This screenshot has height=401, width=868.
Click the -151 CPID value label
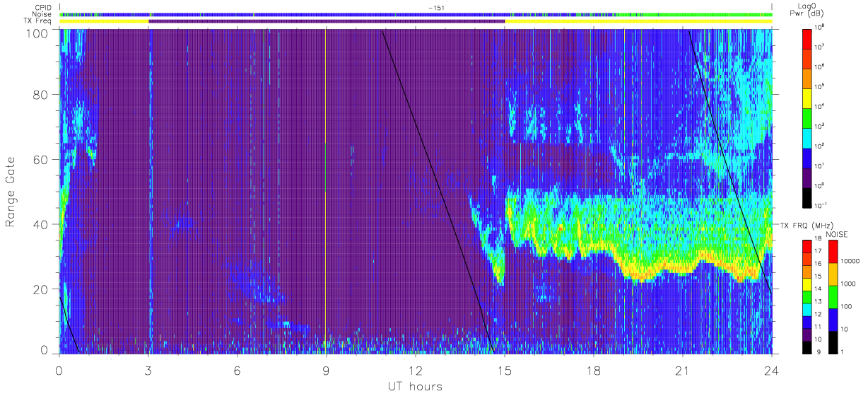[x=436, y=7]
